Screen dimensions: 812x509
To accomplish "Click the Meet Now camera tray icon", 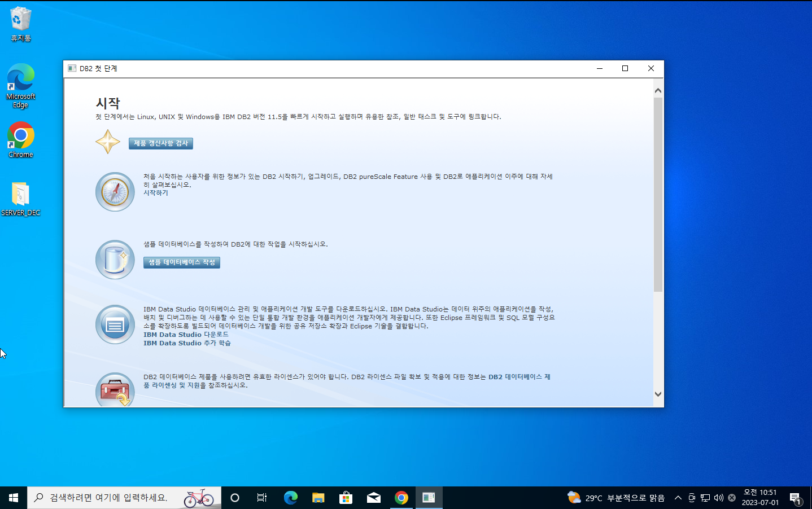I will coord(692,498).
